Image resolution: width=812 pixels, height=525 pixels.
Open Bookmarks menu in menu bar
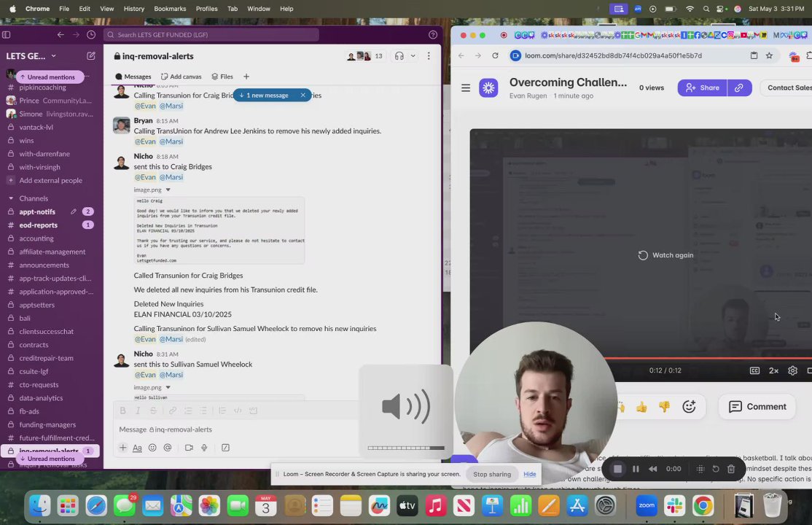170,9
